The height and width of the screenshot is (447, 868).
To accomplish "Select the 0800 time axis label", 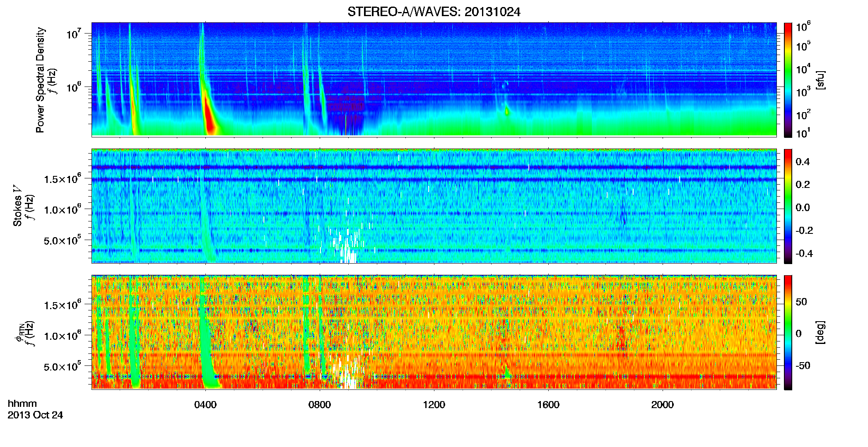I will tap(320, 405).
